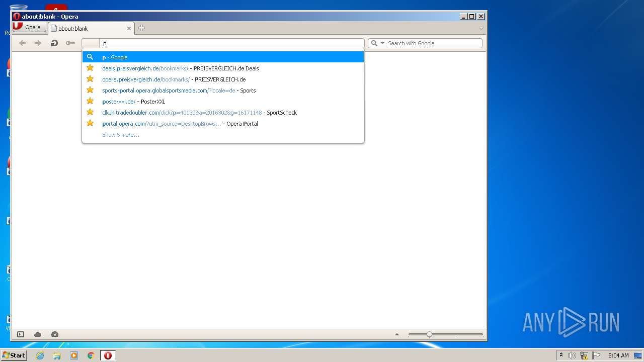Open Action Center flag icon
644x362 pixels.
point(596,355)
